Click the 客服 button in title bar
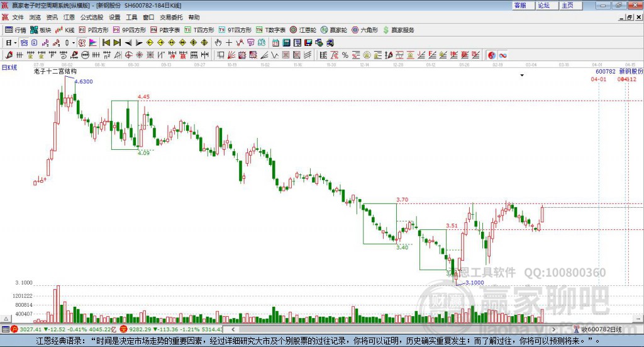 (x=523, y=5)
